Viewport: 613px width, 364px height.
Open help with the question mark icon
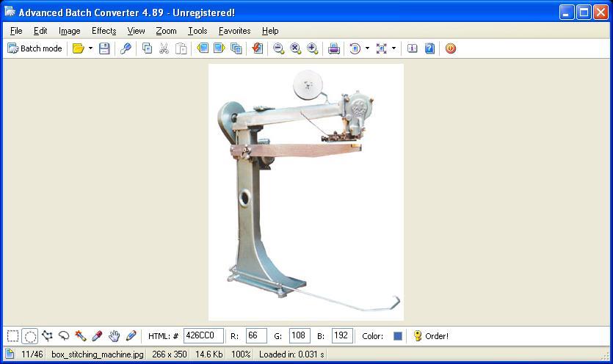429,48
